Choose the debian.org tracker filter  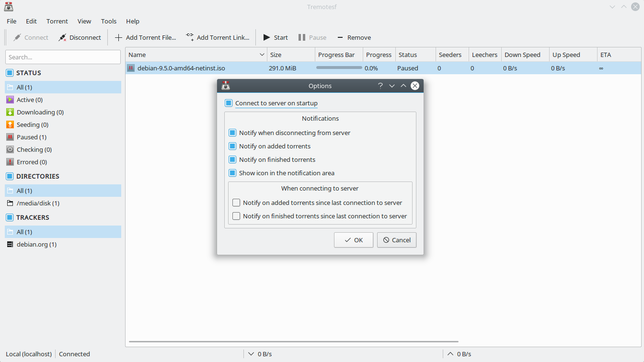point(36,244)
